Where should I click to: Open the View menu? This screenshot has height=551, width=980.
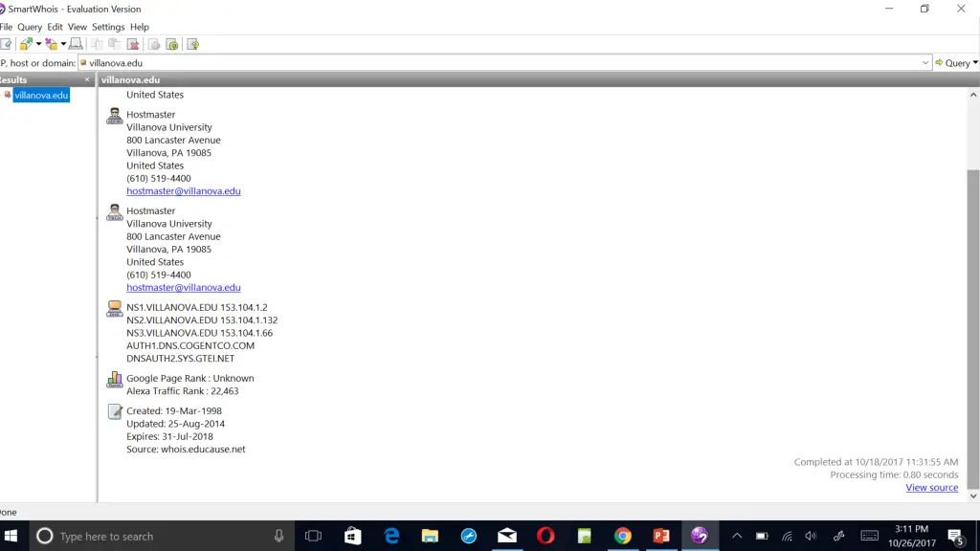pyautogui.click(x=77, y=27)
